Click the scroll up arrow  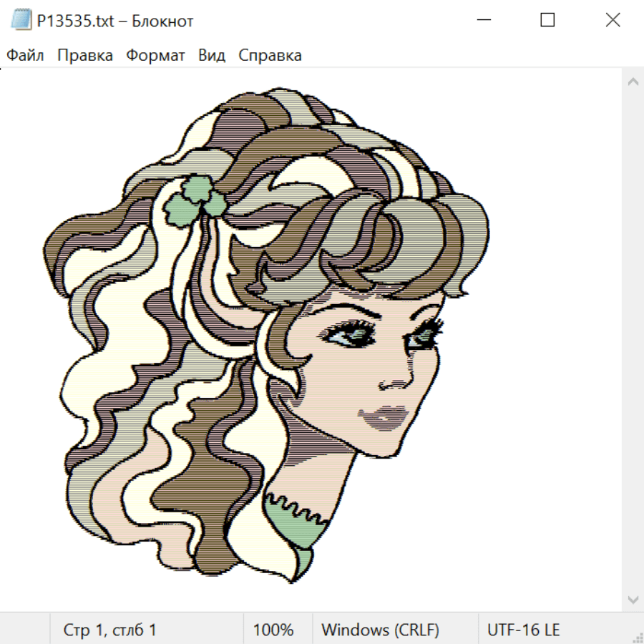click(633, 82)
